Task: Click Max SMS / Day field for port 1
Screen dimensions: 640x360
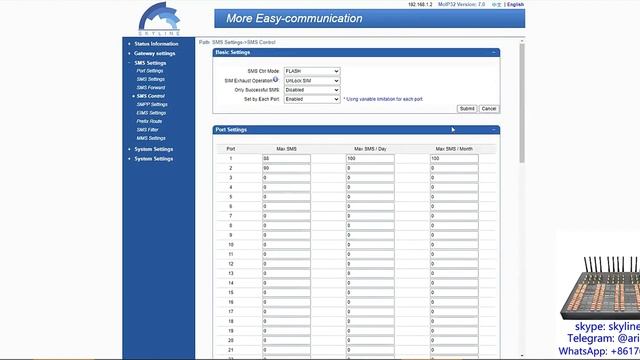Action: tap(370, 158)
